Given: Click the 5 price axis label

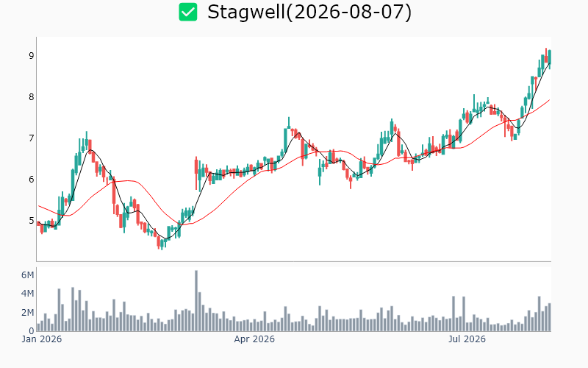Looking at the screenshot, I should point(31,220).
